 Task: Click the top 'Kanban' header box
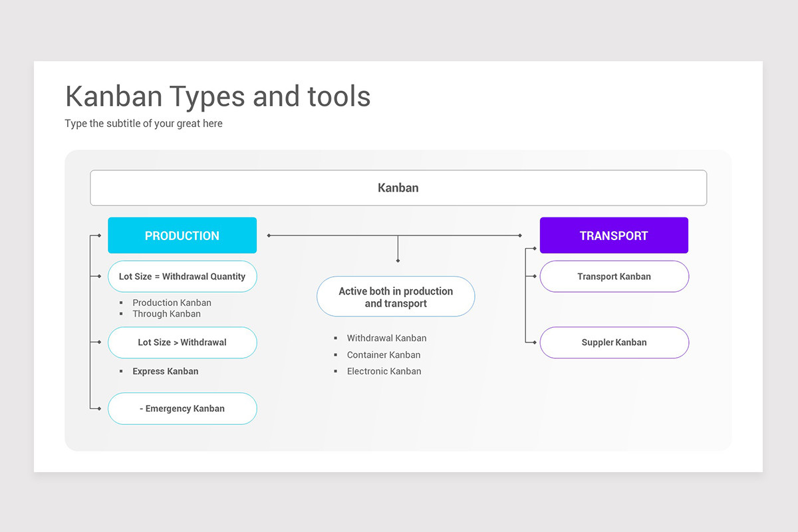click(x=398, y=188)
